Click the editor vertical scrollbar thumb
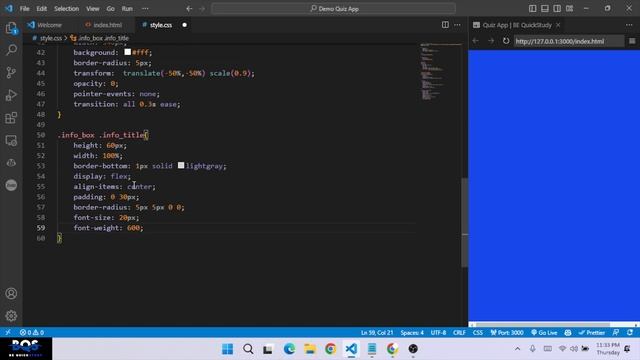This screenshot has height=360, width=640. 464,222
